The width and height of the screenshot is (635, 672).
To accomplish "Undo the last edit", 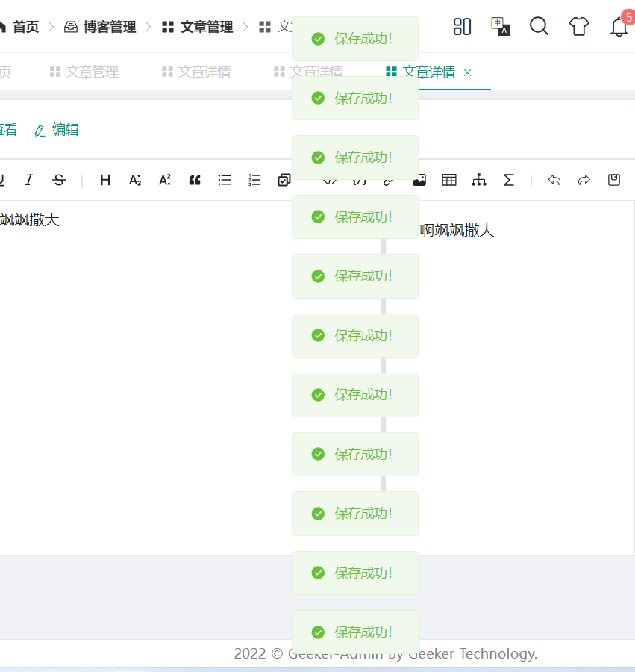I will click(x=554, y=180).
